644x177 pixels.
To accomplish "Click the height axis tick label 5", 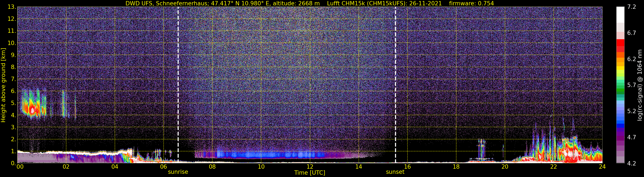I will (x=13, y=103).
